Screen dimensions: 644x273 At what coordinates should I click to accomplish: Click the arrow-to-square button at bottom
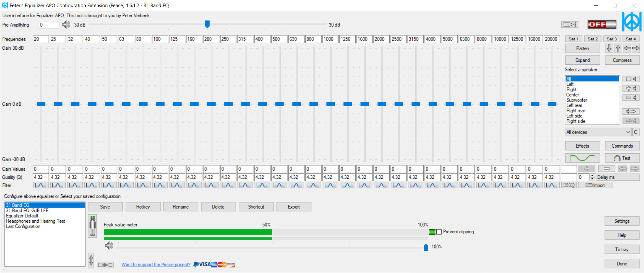pyautogui.click(x=105, y=265)
